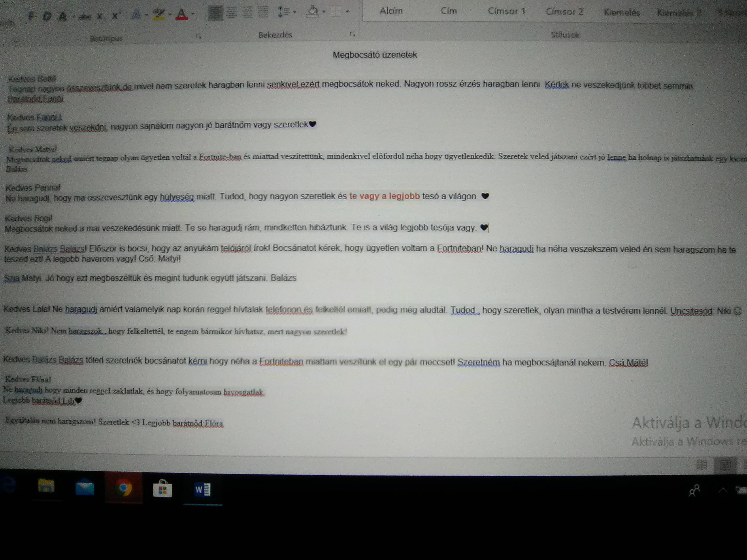Click the paragraph shading paint bucket icon
Viewport: 747px width, 560px height.
(x=312, y=12)
